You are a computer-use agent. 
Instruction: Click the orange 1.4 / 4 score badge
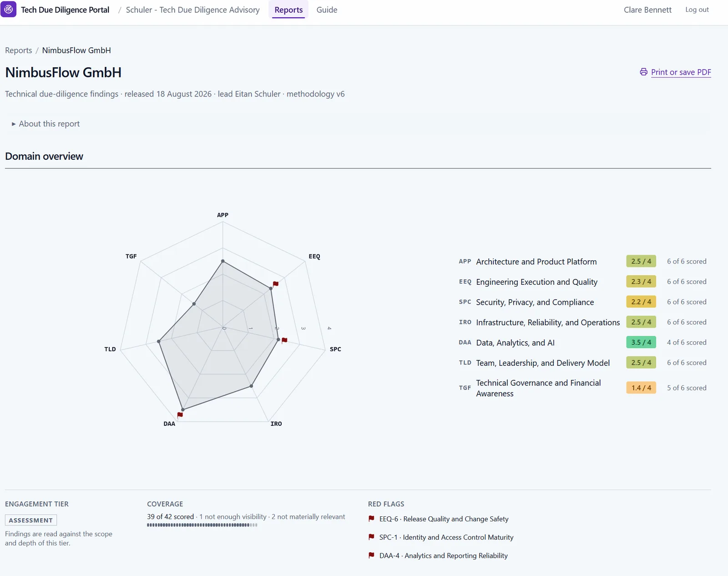pos(641,388)
